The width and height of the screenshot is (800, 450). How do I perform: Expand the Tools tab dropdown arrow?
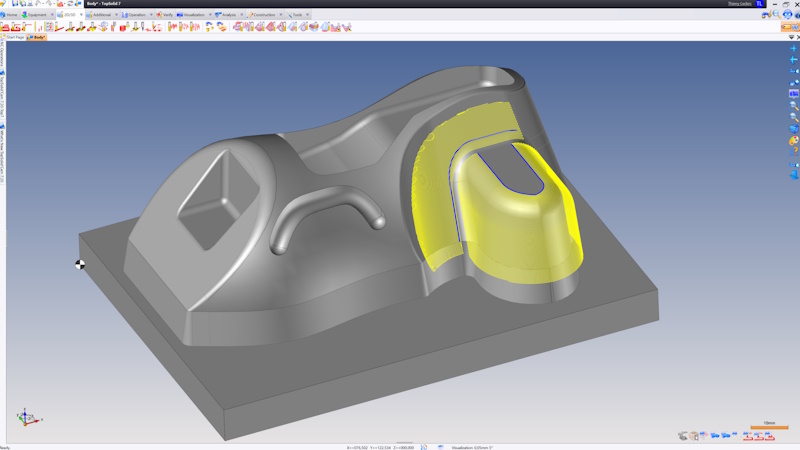(308, 15)
